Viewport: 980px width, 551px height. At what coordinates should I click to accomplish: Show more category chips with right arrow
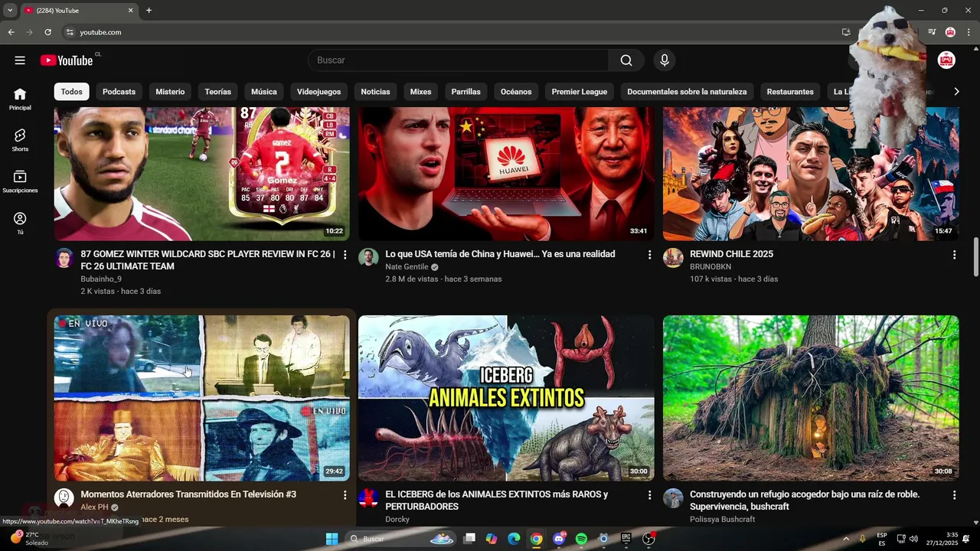[955, 92]
